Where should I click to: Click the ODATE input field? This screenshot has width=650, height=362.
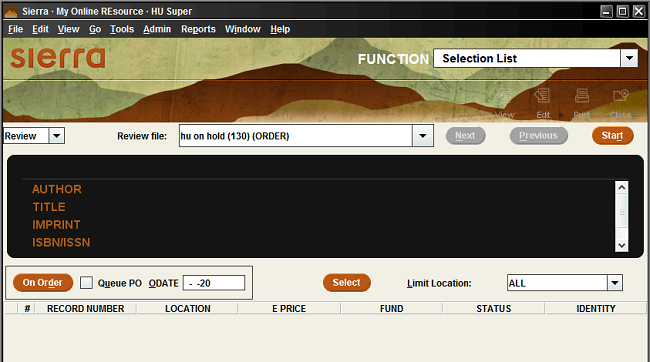214,283
